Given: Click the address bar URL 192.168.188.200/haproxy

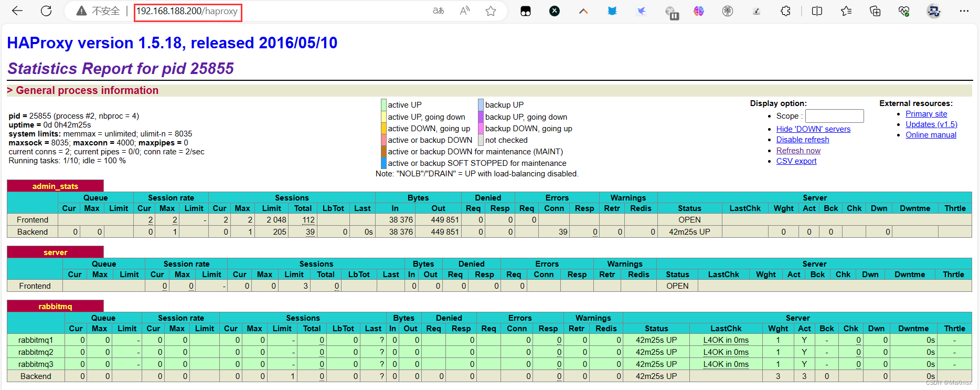Looking at the screenshot, I should point(187,11).
